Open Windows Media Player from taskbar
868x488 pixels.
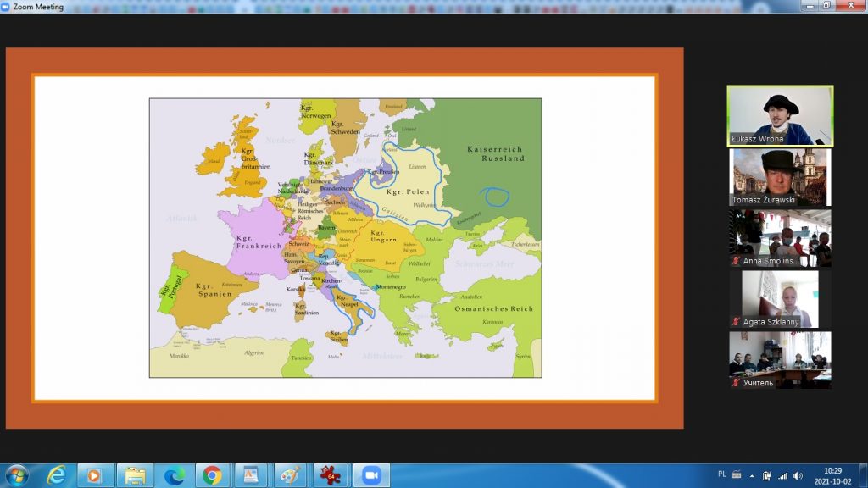[95, 475]
